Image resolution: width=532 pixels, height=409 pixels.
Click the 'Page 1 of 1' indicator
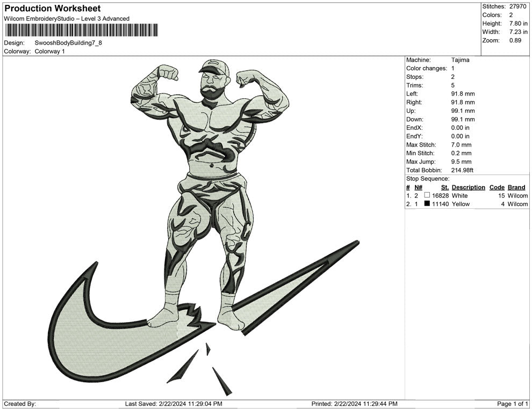tap(512, 404)
